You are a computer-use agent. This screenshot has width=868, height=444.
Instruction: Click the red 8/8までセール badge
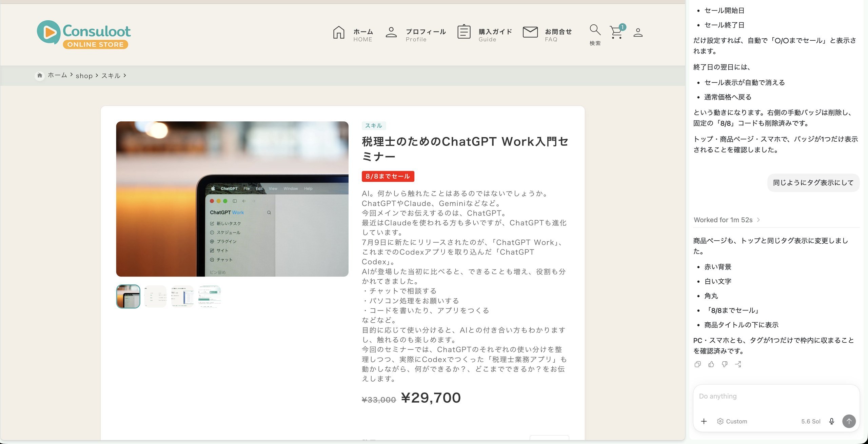tap(388, 176)
